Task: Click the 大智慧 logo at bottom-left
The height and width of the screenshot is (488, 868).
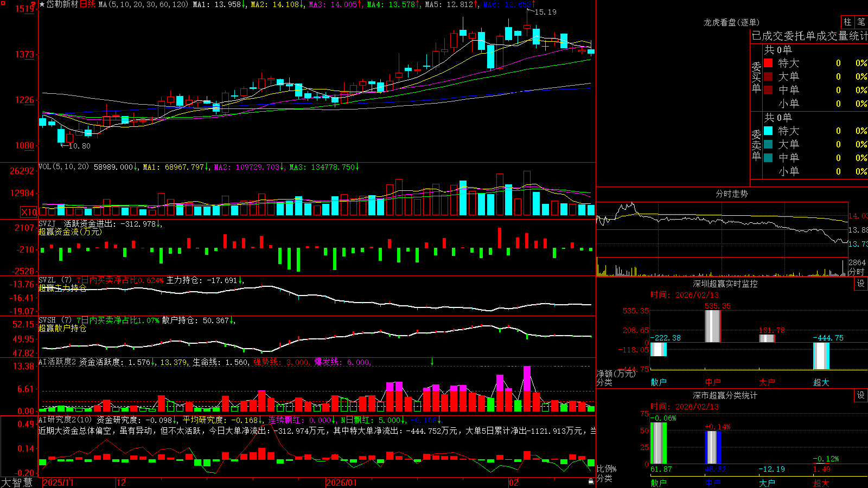Action: 17,483
